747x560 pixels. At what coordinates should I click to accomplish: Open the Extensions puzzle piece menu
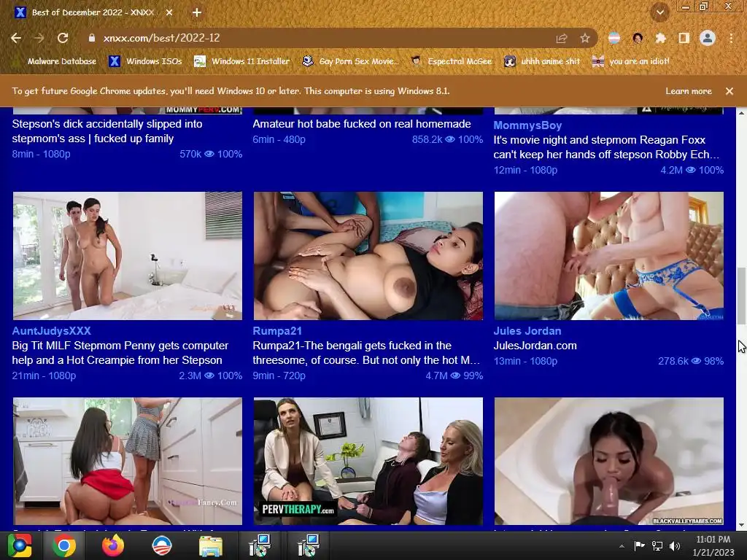pyautogui.click(x=660, y=38)
